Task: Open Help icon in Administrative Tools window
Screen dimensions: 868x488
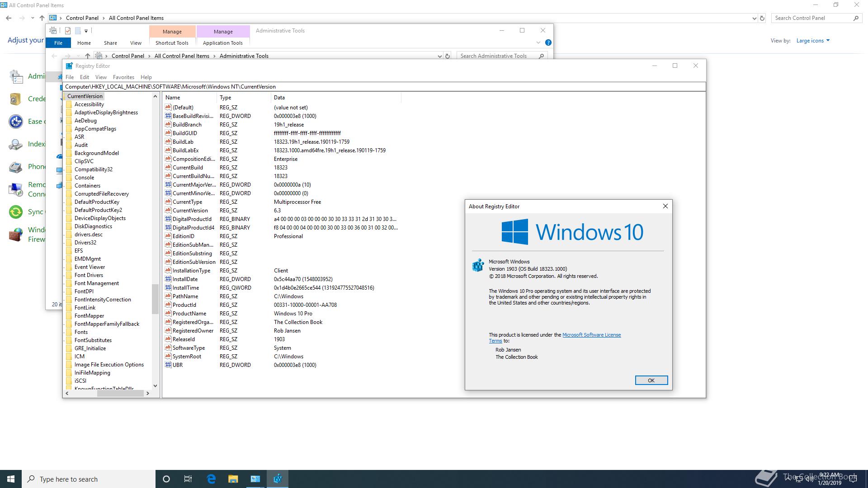Action: 548,42
